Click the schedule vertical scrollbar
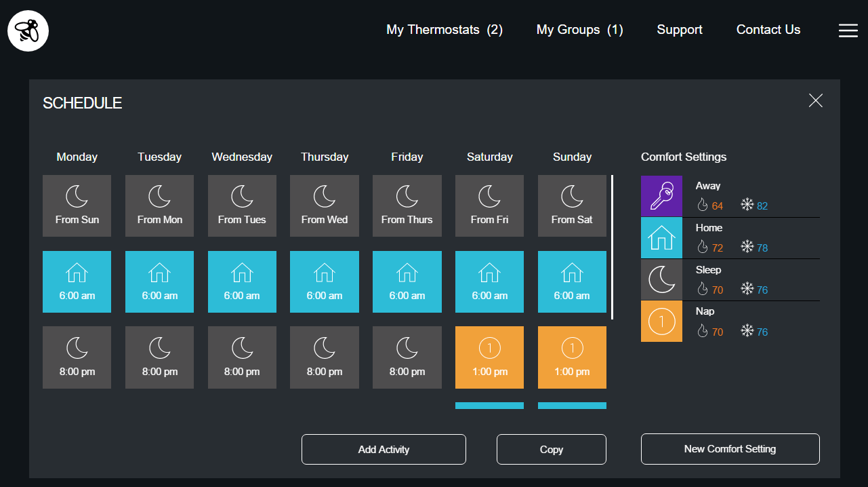868x487 pixels. tap(612, 248)
